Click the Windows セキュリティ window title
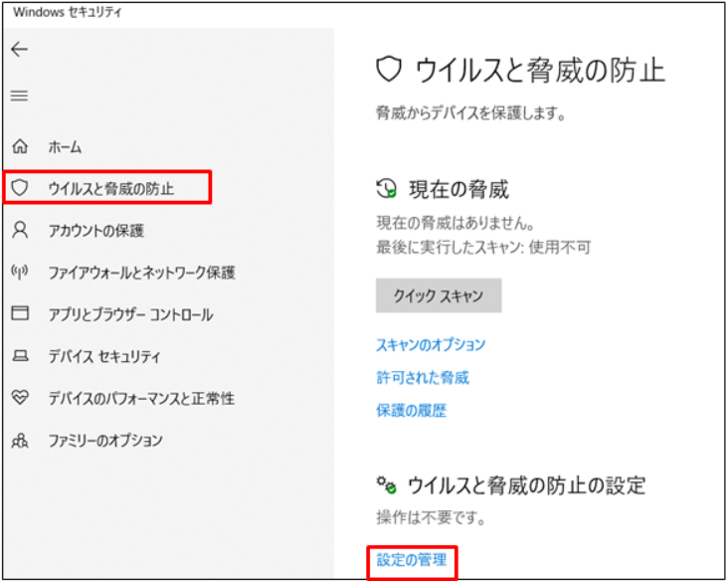Viewport: 728px width, 581px height. [68, 12]
